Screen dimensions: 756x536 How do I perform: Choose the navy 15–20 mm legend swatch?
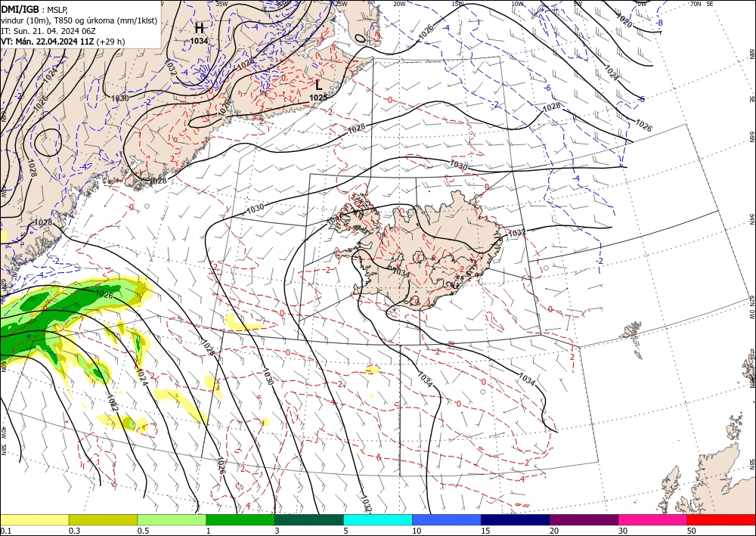516,519
